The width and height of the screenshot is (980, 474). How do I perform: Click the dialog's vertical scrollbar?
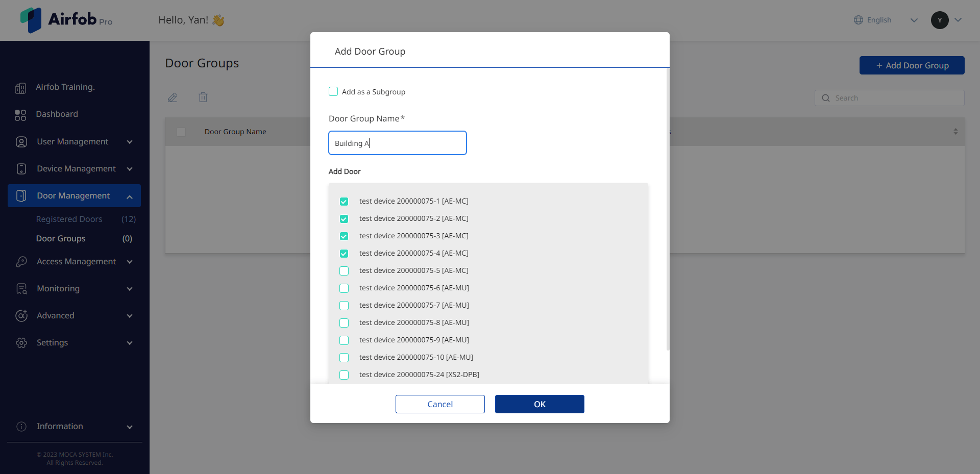point(668,209)
